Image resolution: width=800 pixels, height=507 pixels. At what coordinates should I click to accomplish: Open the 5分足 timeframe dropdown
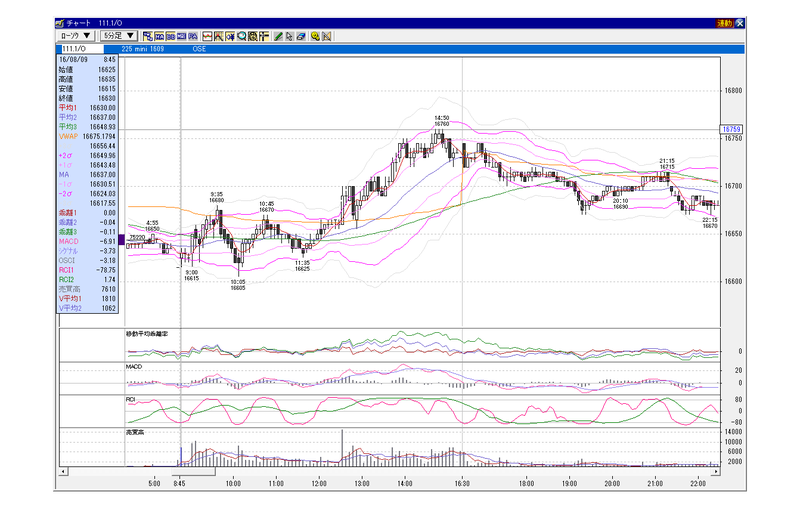118,36
